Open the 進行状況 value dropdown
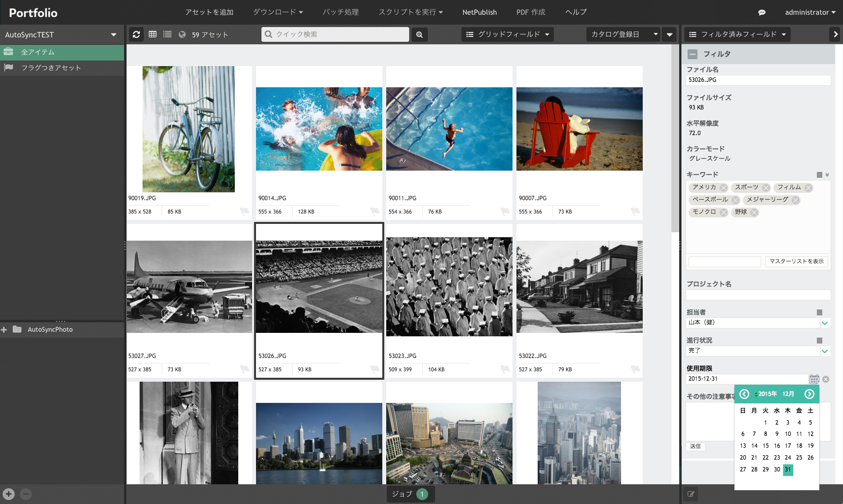 tap(825, 351)
